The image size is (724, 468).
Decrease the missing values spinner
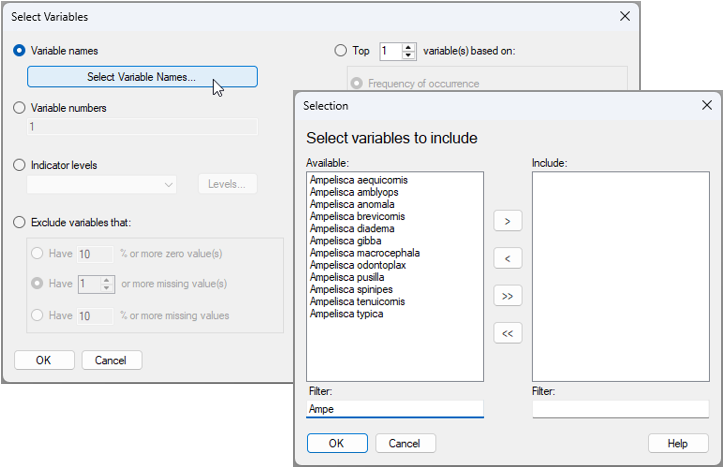108,288
